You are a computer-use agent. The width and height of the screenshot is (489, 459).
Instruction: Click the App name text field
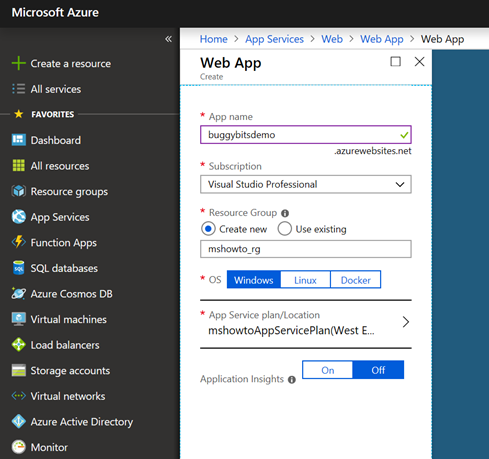306,135
